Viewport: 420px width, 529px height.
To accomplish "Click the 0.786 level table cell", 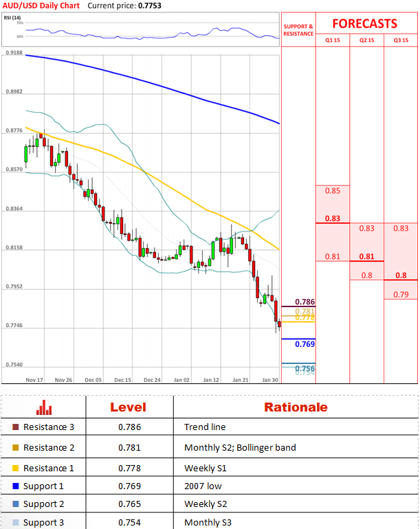I will [x=129, y=427].
